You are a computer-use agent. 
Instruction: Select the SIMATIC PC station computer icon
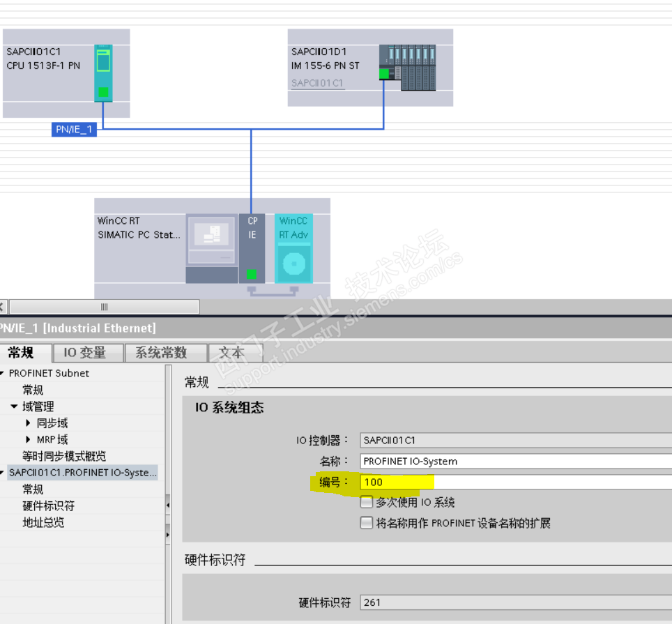tap(212, 249)
